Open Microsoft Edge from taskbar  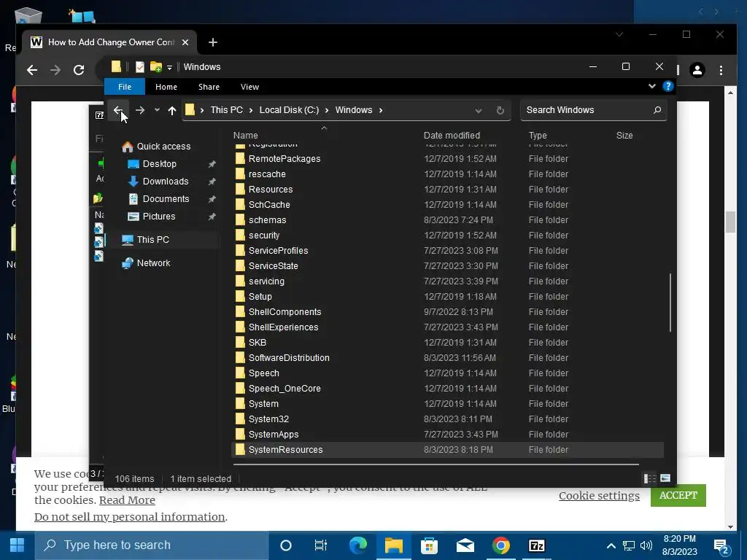pyautogui.click(x=357, y=545)
